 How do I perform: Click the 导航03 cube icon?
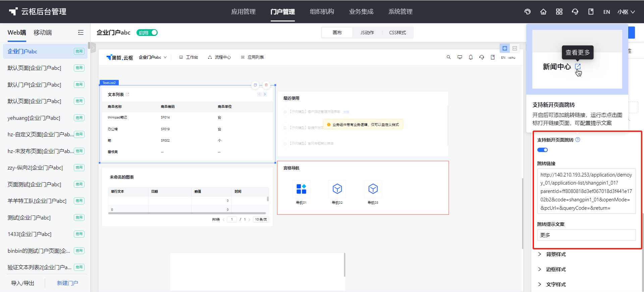click(373, 189)
